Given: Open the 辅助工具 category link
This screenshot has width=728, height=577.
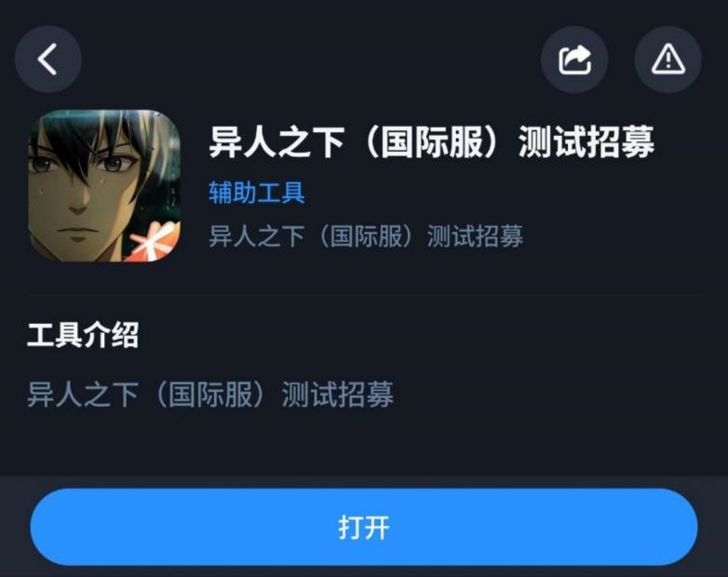Looking at the screenshot, I should point(257,193).
